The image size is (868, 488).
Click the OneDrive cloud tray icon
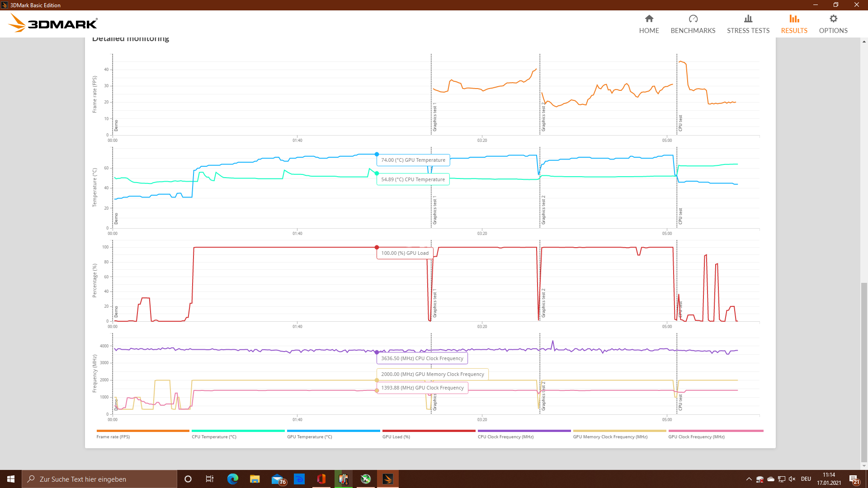[x=771, y=479]
